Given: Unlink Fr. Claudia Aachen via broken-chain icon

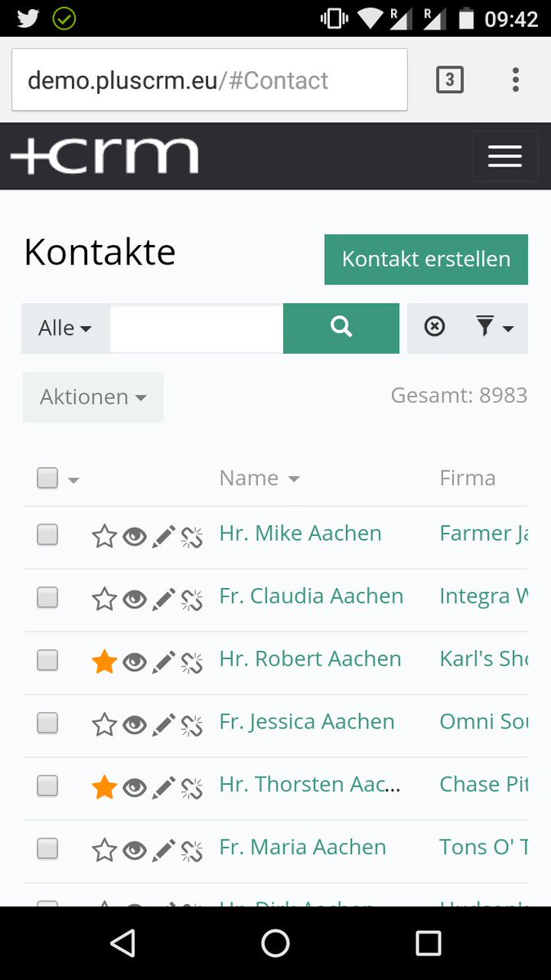Looking at the screenshot, I should tap(192, 599).
